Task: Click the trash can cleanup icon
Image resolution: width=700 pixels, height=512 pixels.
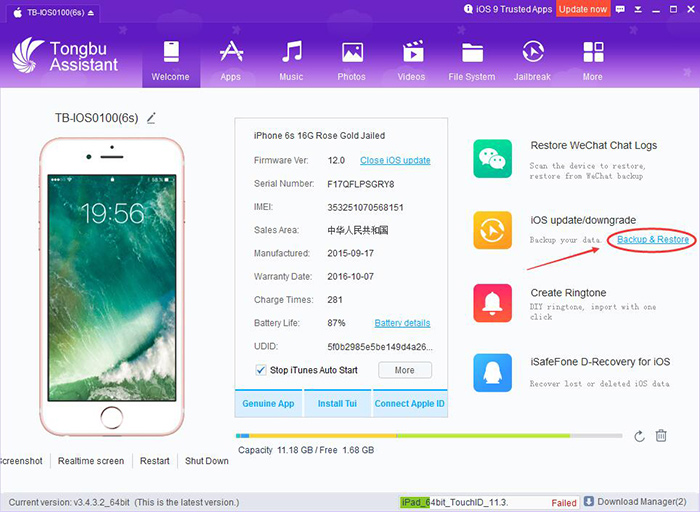Action: pyautogui.click(x=661, y=435)
